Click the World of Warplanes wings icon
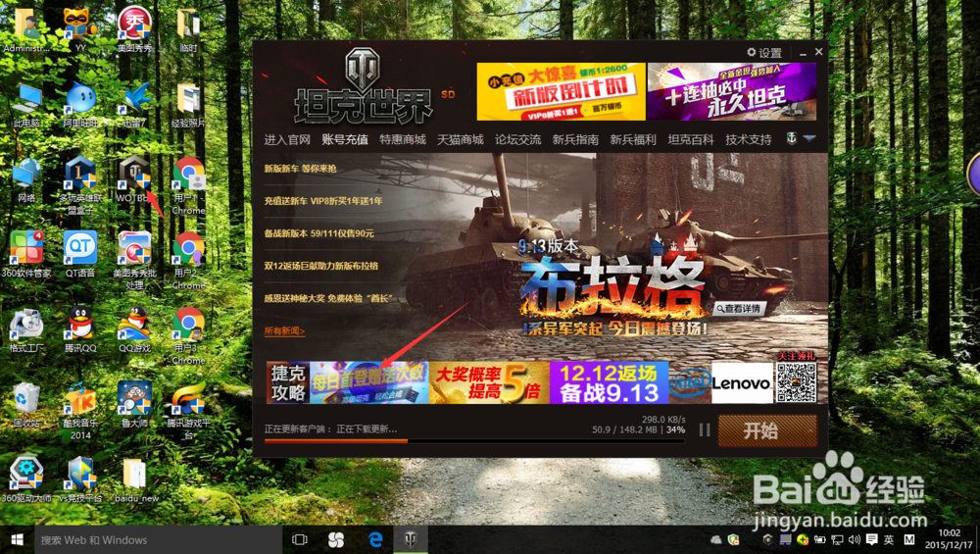Viewport: 980px width, 554px height. 809,138
